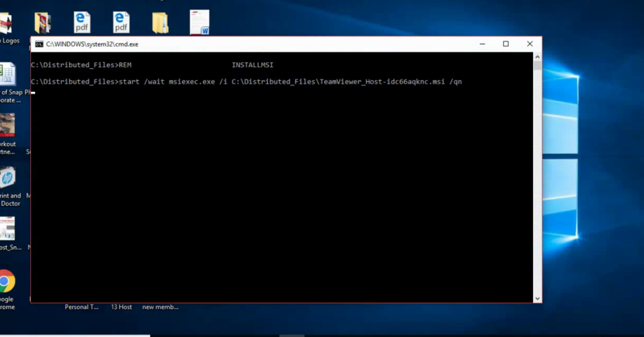Image resolution: width=644 pixels, height=337 pixels.
Task: Click the cmd scrollbar up arrow
Action: [x=537, y=57]
